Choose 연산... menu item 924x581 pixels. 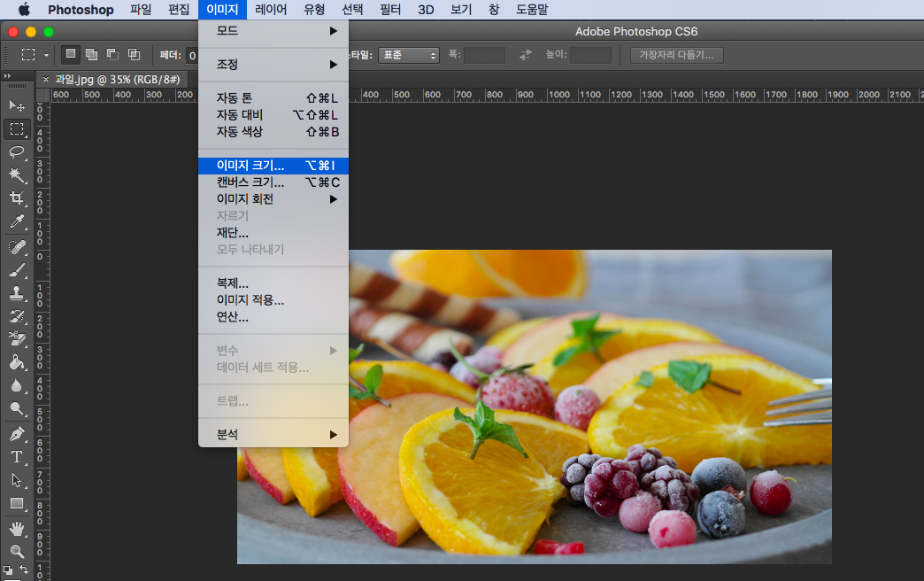(x=273, y=317)
